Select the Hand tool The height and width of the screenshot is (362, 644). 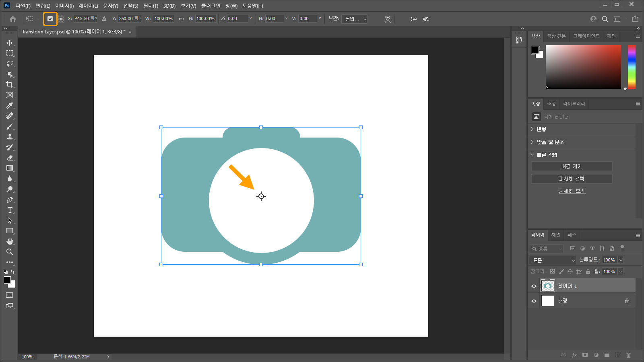pyautogui.click(x=10, y=241)
